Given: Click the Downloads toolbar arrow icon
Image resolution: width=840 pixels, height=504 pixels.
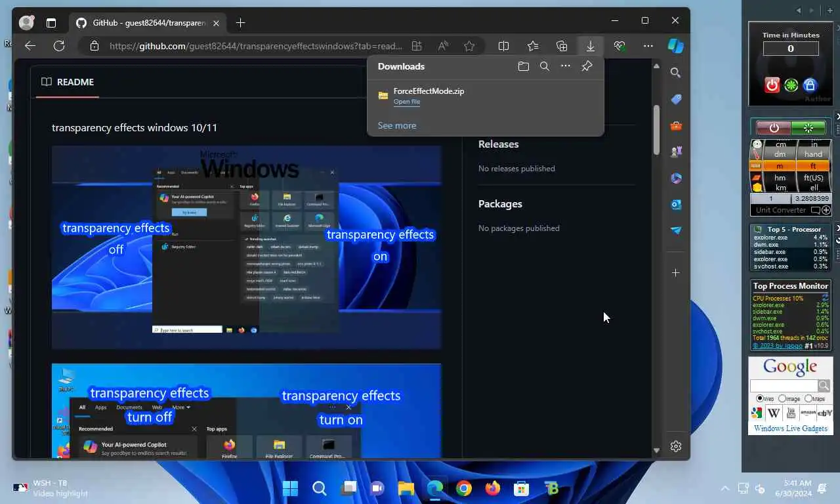Looking at the screenshot, I should coord(591,46).
